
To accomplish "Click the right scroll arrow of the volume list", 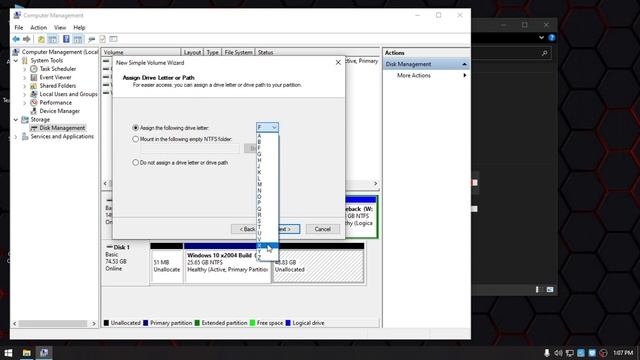I will click(376, 183).
